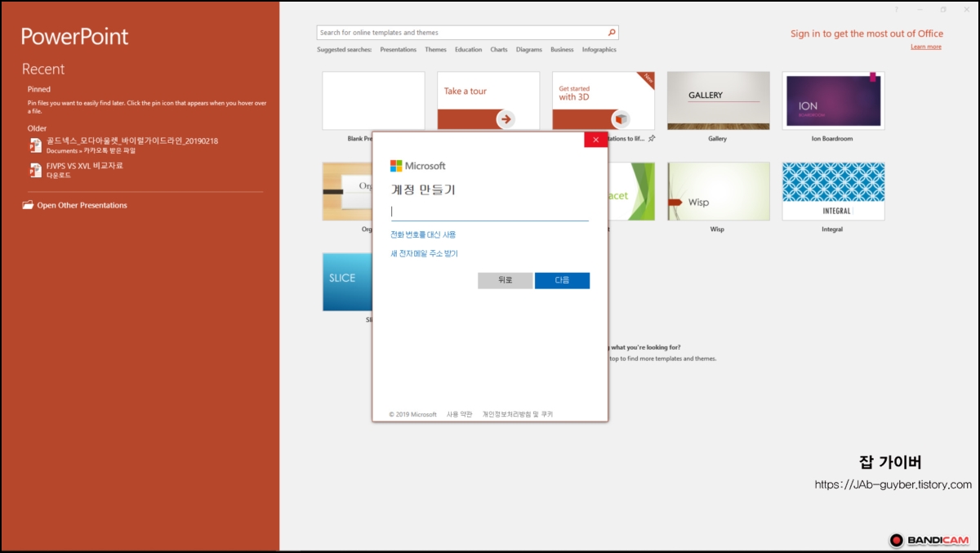Open the Get started with 3D template
The width and height of the screenshot is (980, 553).
(x=604, y=100)
